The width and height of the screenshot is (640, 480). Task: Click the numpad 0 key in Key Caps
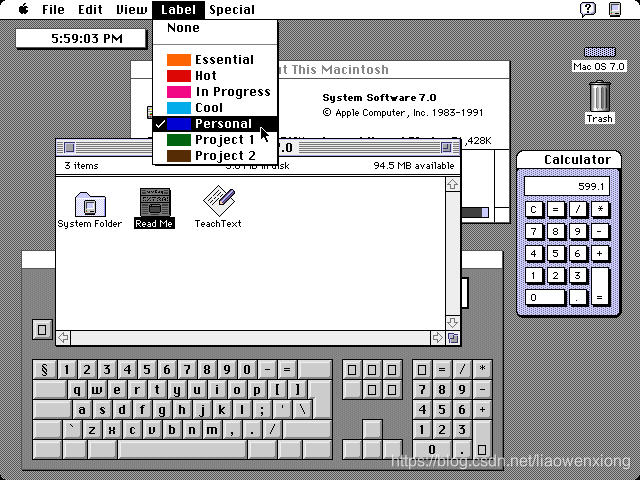coord(432,449)
